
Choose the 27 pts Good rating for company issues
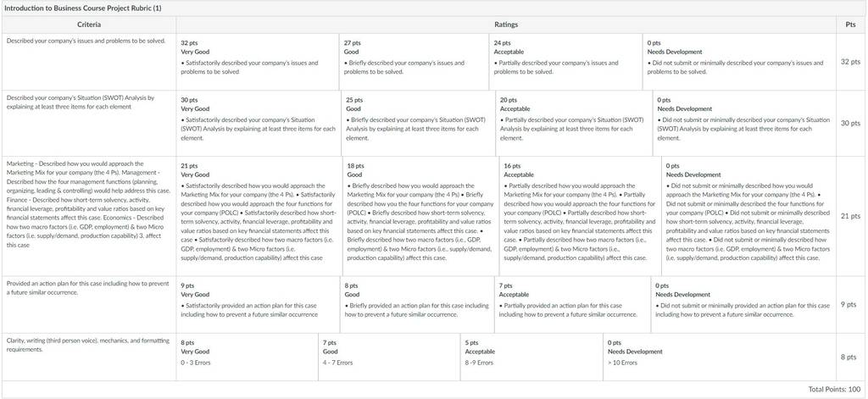[414, 62]
